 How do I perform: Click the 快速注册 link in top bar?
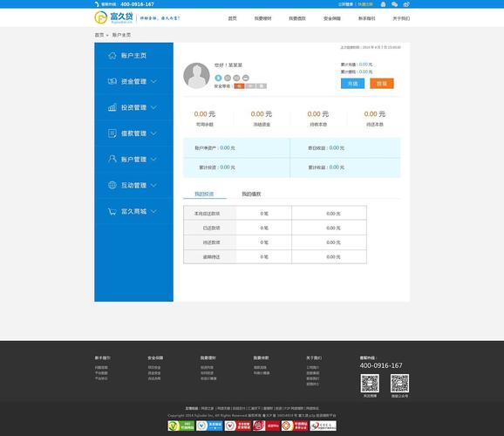point(365,4)
